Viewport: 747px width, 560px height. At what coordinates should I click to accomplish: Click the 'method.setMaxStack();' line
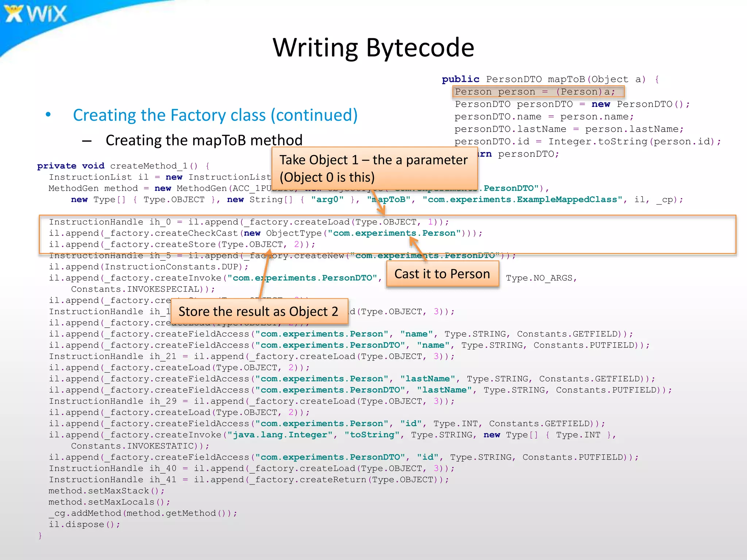[107, 491]
